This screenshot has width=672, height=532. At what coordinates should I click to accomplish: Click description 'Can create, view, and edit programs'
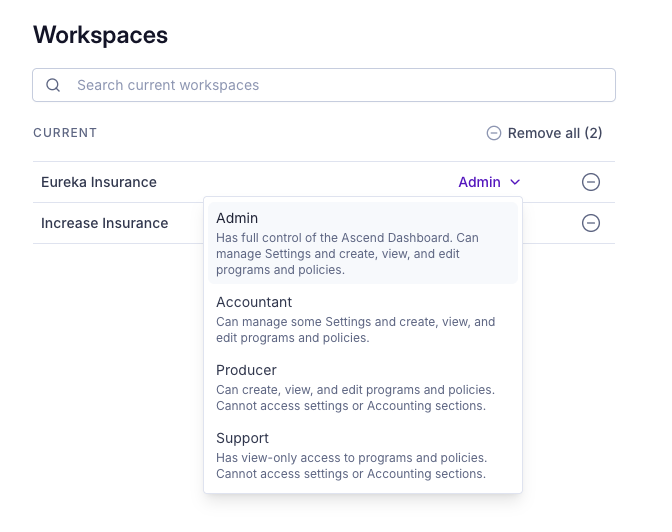point(355,397)
